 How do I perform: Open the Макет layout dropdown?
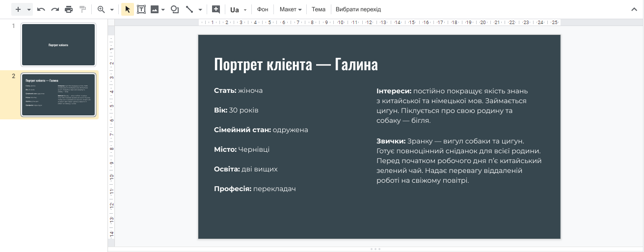pos(291,9)
